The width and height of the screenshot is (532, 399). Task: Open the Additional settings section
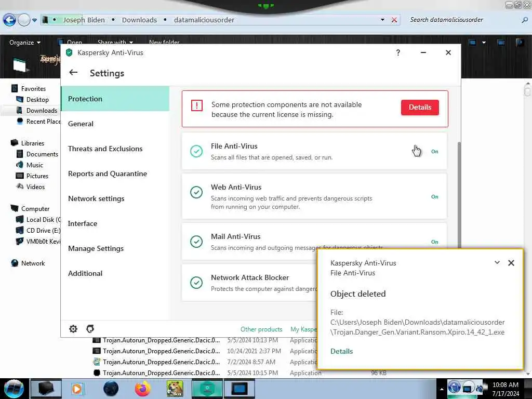[115, 273]
